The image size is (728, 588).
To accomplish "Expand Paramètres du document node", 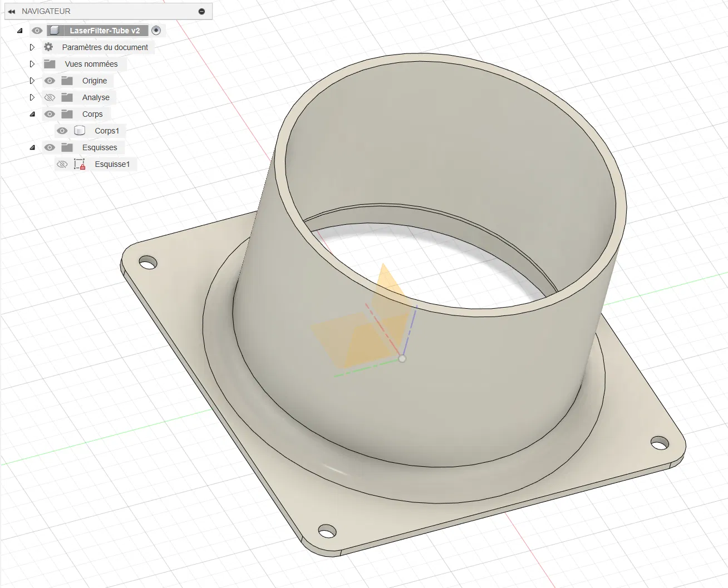I will pos(32,47).
